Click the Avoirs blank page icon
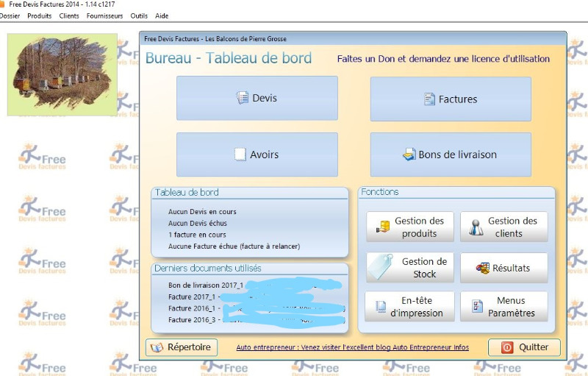 tap(240, 155)
